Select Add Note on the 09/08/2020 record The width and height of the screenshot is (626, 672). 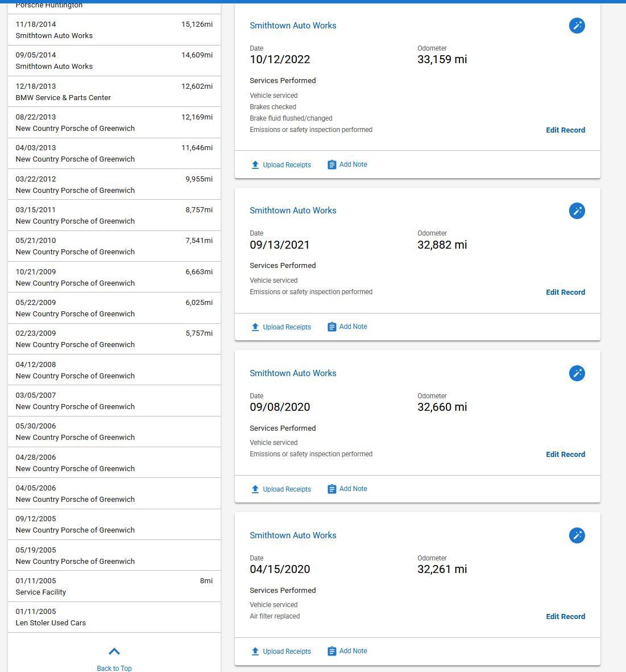pos(353,489)
